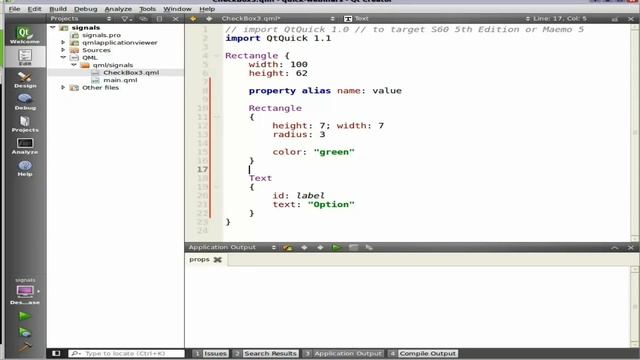
Task: Open the Window menu
Action: 177,9
